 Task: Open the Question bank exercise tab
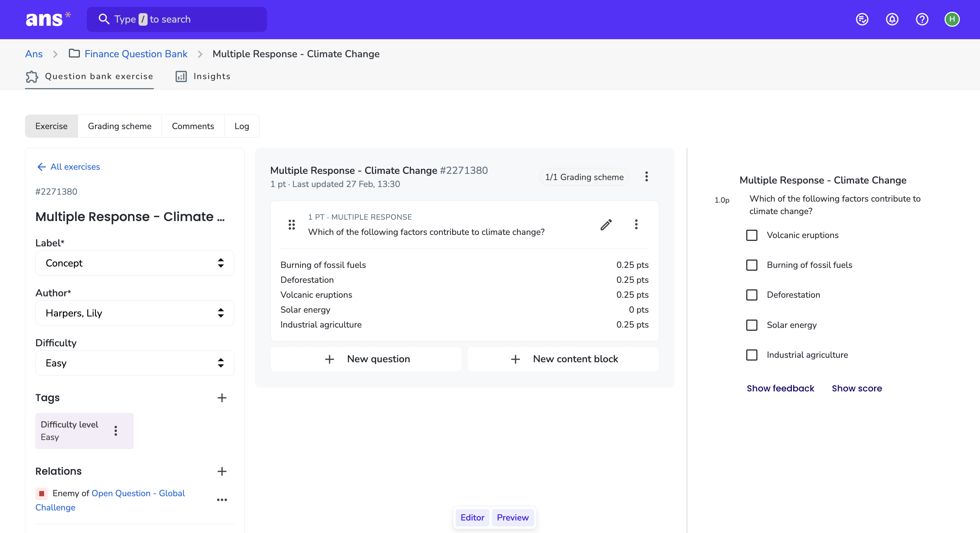(89, 76)
